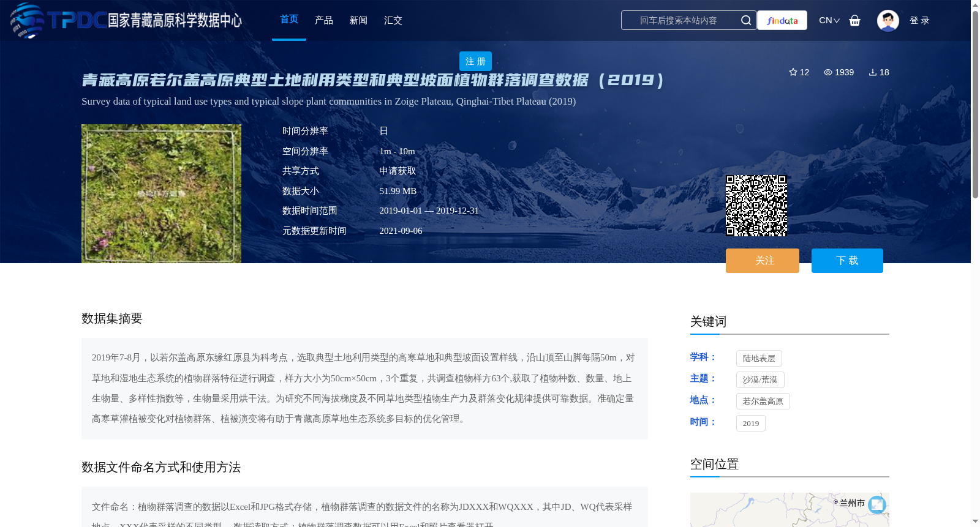Screen dimensions: 980x527
Task: Open the 新闻 navigation menu
Action: pyautogui.click(x=358, y=20)
